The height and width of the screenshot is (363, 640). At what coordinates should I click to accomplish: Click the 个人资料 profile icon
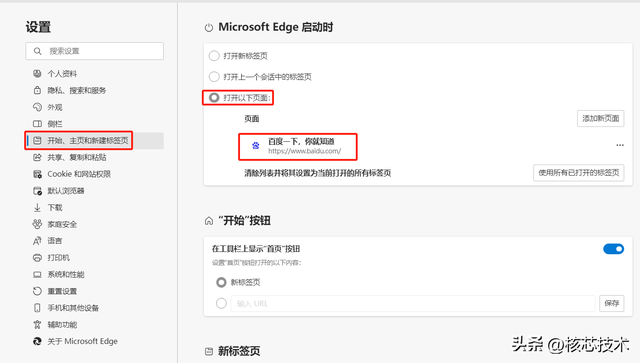[37, 73]
